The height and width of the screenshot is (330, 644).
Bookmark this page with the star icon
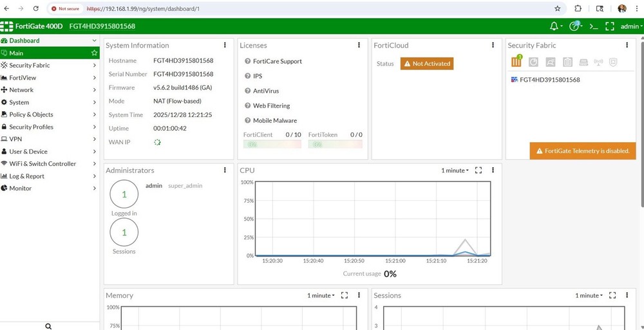click(557, 8)
